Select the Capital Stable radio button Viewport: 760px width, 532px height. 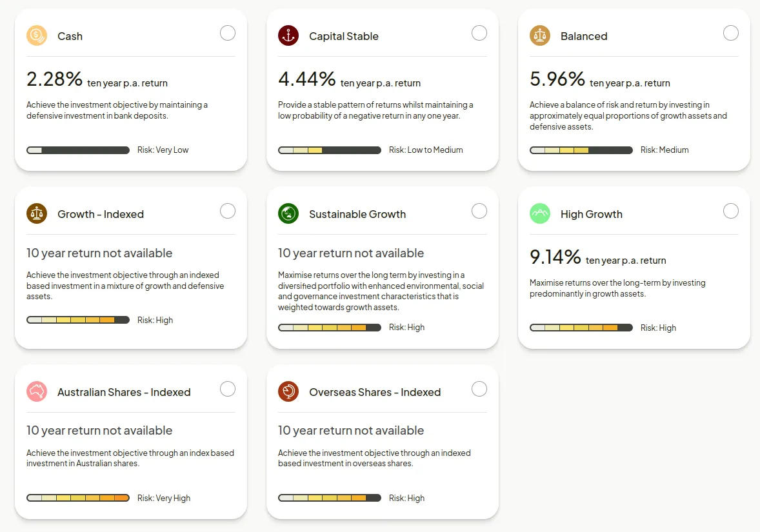coord(479,33)
